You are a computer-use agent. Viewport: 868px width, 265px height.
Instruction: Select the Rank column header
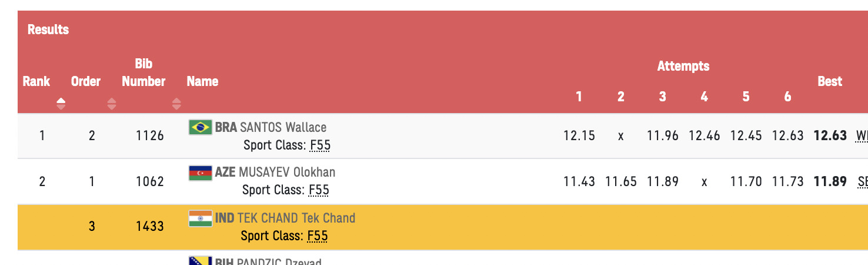36,81
